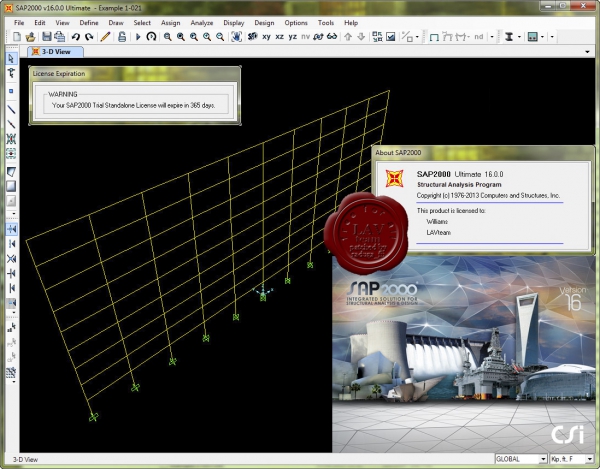Image resolution: width=600 pixels, height=469 pixels.
Task: Select Draw Poly Area tool
Action: pyautogui.click(x=11, y=172)
